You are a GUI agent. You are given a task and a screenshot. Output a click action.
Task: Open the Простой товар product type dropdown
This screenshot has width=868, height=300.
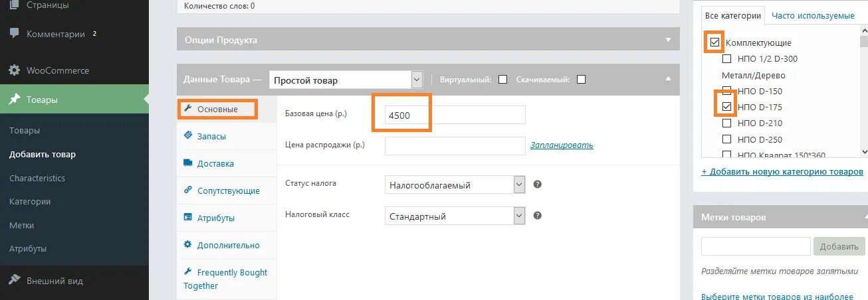click(x=346, y=80)
